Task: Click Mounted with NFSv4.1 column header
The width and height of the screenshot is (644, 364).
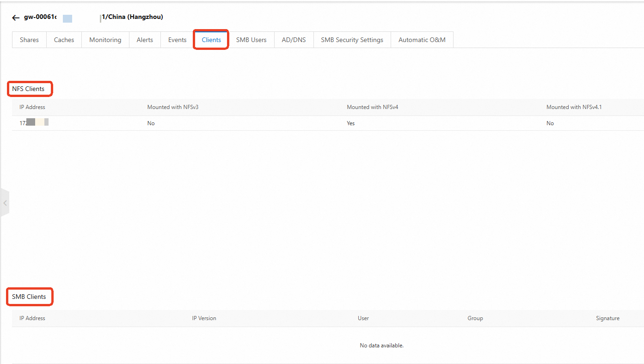Action: tap(574, 107)
